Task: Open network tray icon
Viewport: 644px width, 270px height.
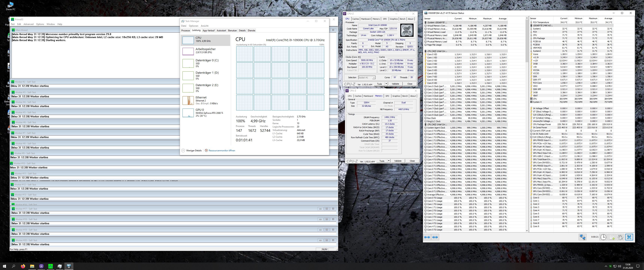Action: 615,266
